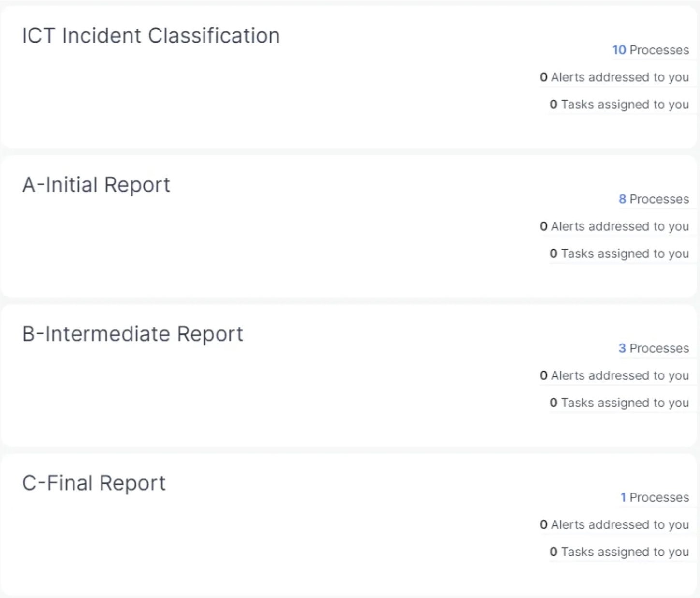Open the ICT Incident Classification title
The height and width of the screenshot is (598, 700).
[x=150, y=36]
